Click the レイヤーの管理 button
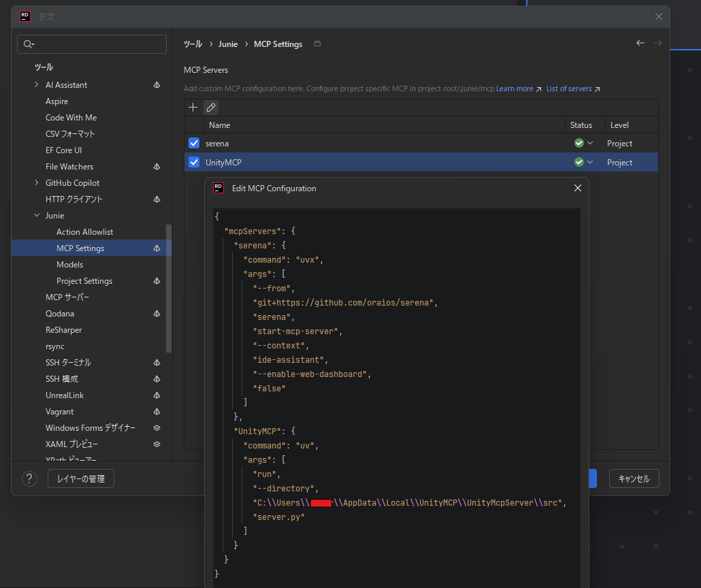The width and height of the screenshot is (701, 588). pos(80,479)
